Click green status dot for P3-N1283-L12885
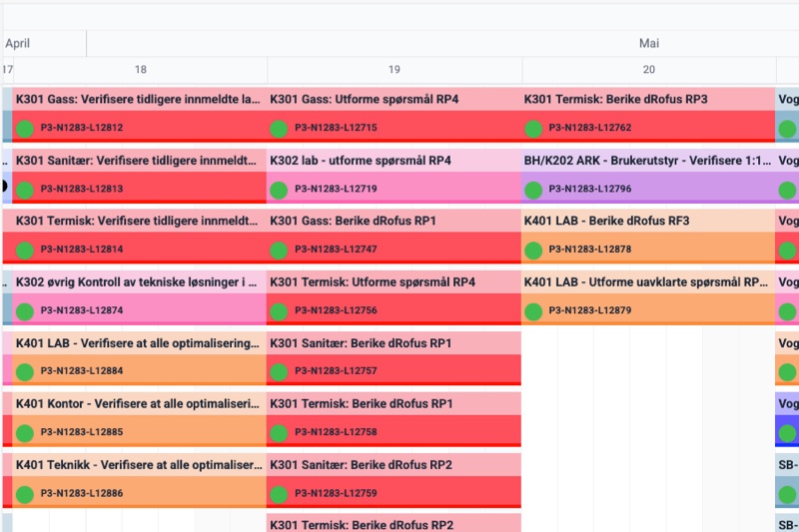 [x=24, y=433]
